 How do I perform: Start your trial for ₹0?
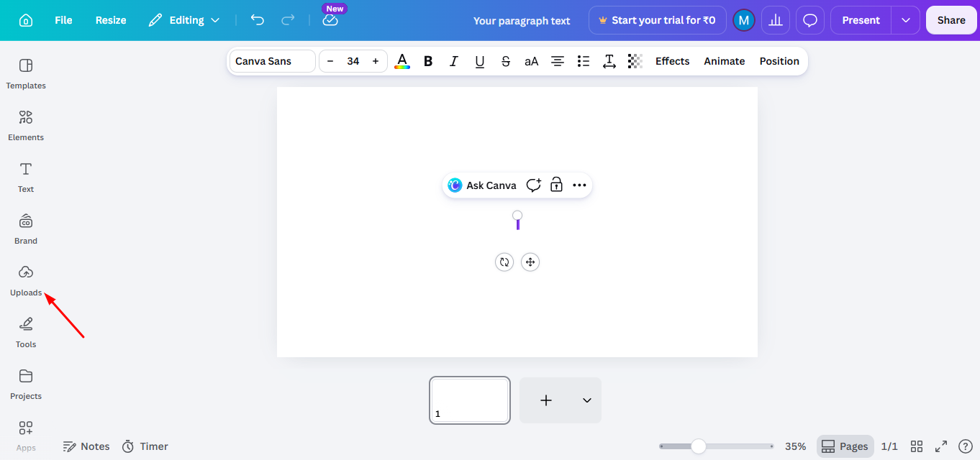tap(657, 20)
